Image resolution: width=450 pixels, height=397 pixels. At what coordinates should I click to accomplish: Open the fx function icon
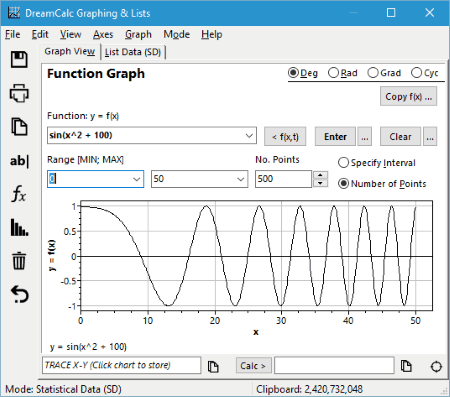(x=19, y=193)
